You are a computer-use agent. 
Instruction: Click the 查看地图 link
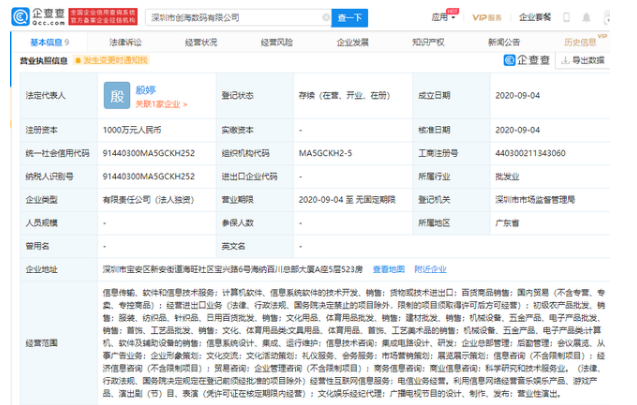click(387, 270)
